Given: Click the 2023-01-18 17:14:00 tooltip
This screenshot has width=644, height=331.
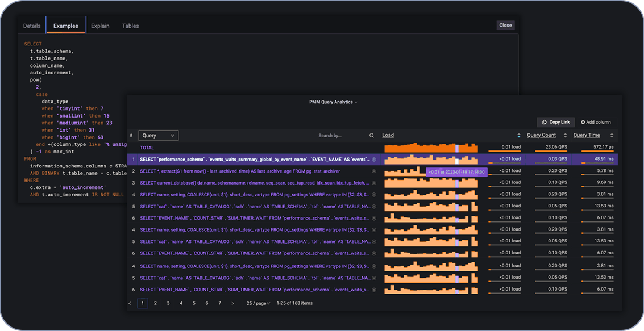Looking at the screenshot, I should point(457,172).
